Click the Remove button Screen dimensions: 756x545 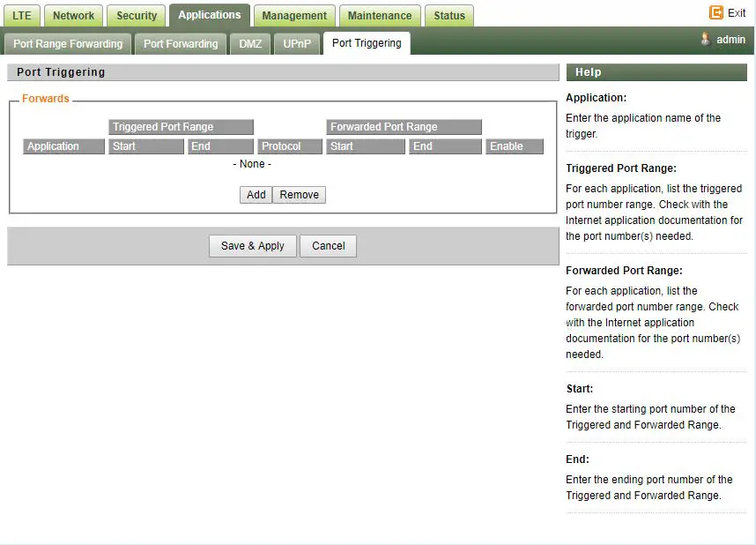(299, 195)
